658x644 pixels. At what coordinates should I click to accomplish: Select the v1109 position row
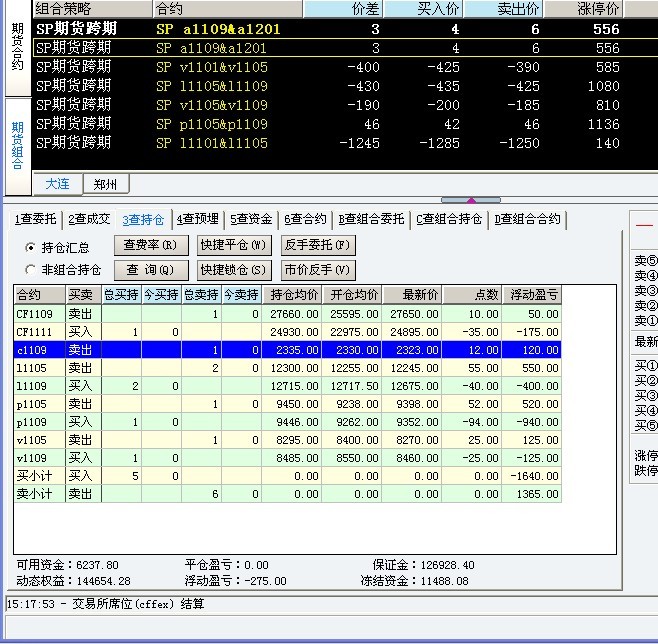click(x=287, y=458)
